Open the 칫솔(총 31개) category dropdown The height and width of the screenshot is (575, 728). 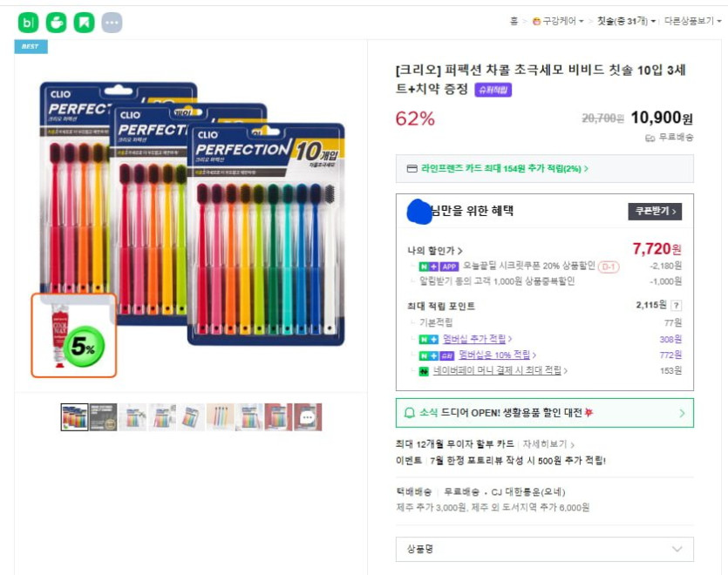tap(626, 22)
